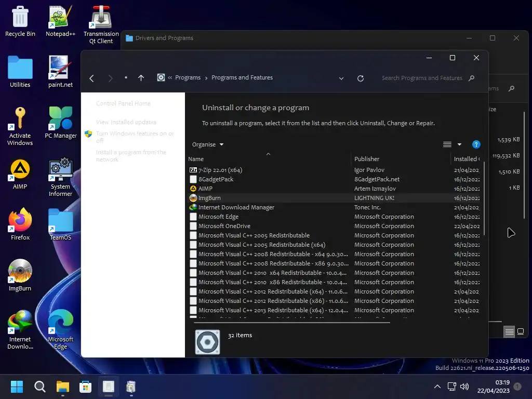Open File Explorer from the taskbar

(x=63, y=387)
